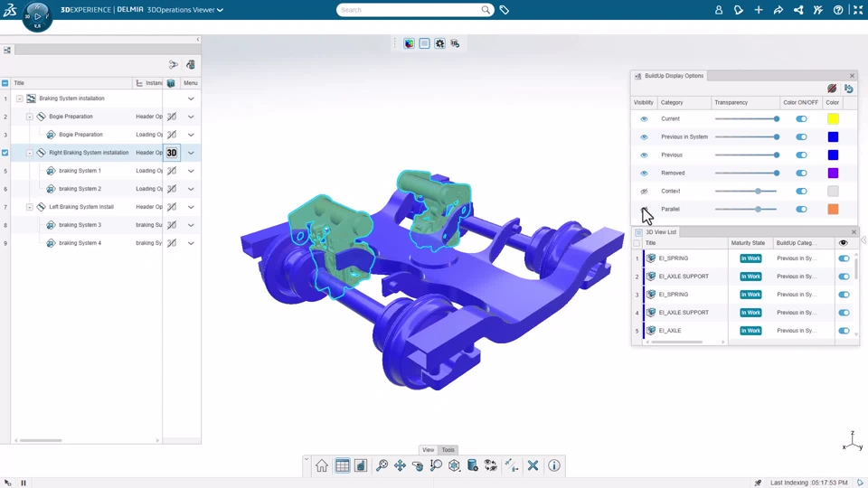Select the Pan four-arrow icon
The image size is (868, 488).
click(400, 466)
